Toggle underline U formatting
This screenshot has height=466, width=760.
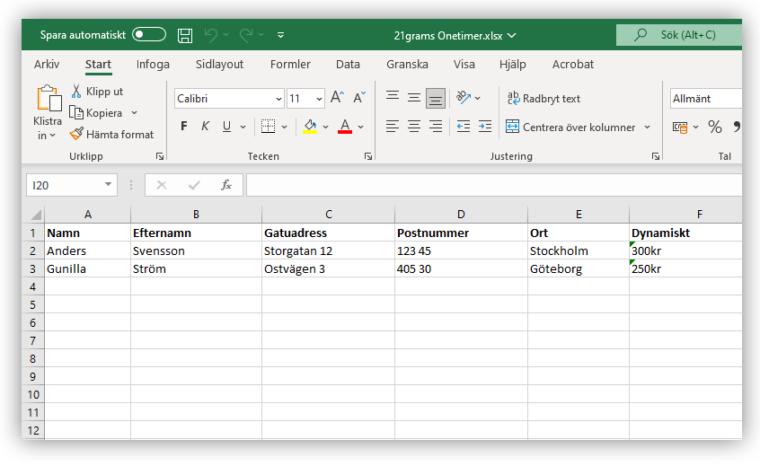pyautogui.click(x=226, y=127)
